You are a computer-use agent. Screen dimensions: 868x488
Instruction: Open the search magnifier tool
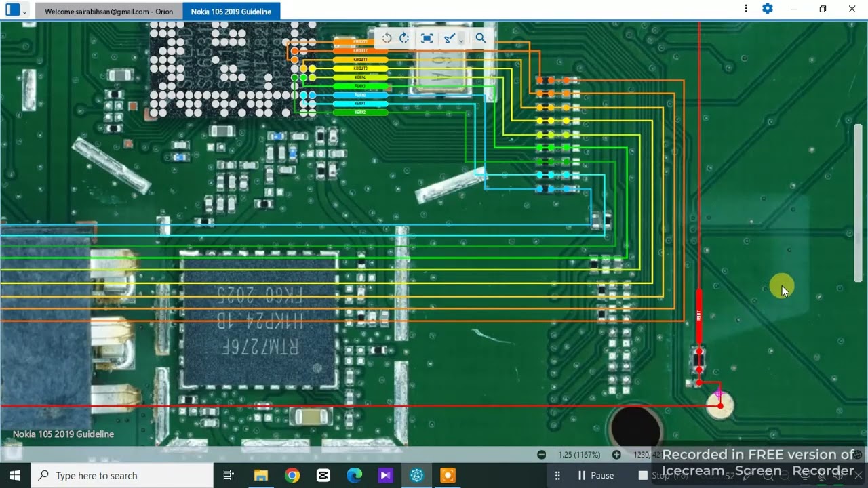click(480, 38)
